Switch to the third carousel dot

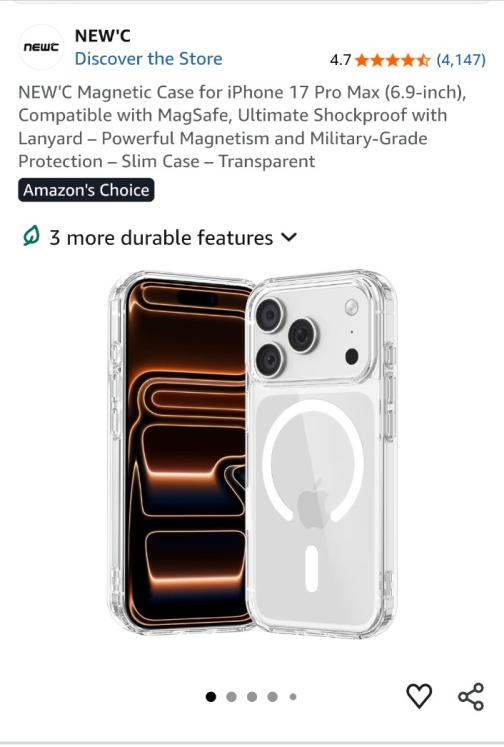click(x=252, y=697)
